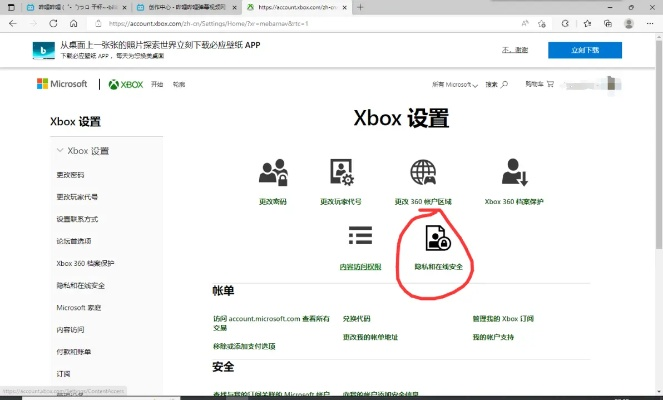Open a new tab with plus button
This screenshot has width=663, height=400.
pos(360,7)
